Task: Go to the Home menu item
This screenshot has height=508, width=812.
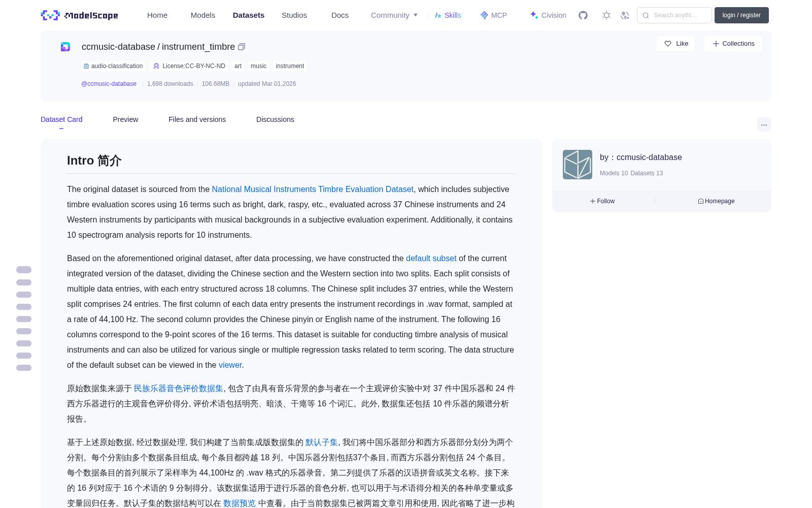Action: (157, 15)
